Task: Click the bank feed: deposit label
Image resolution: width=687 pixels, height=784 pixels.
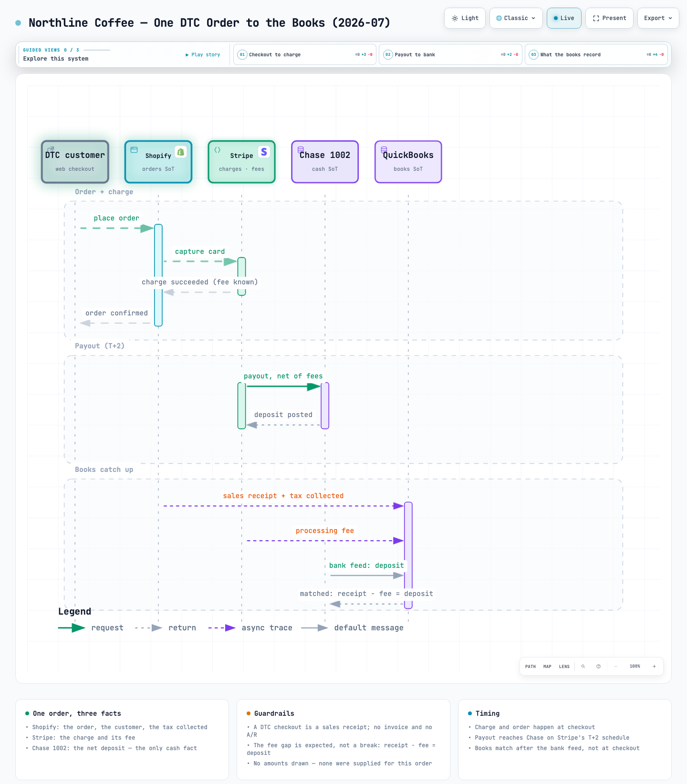Action: [x=366, y=565]
